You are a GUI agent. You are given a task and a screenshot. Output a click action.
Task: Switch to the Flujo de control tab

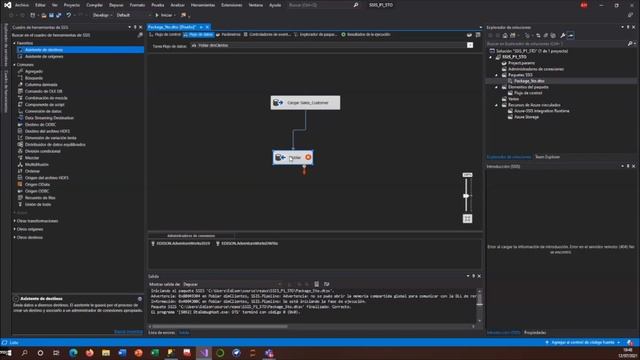164,35
